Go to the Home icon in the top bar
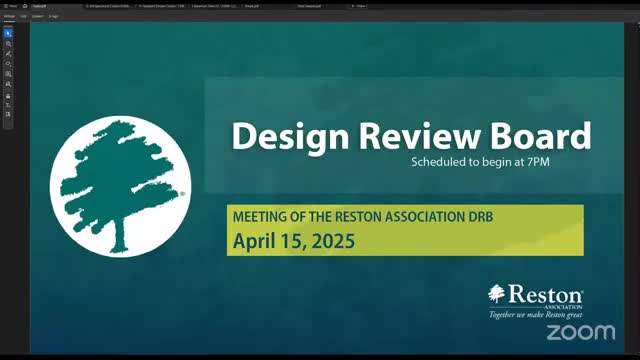Screen dimensions: 640x360 [x=25, y=6]
